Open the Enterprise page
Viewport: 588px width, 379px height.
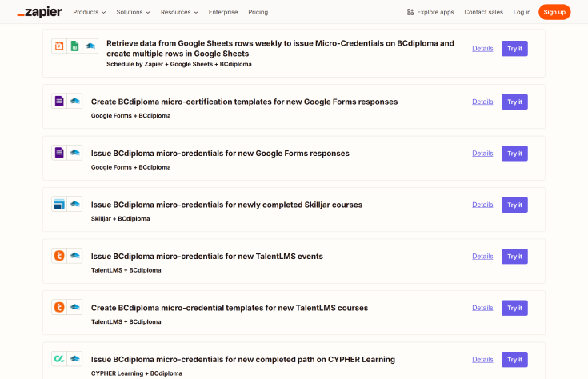click(223, 12)
